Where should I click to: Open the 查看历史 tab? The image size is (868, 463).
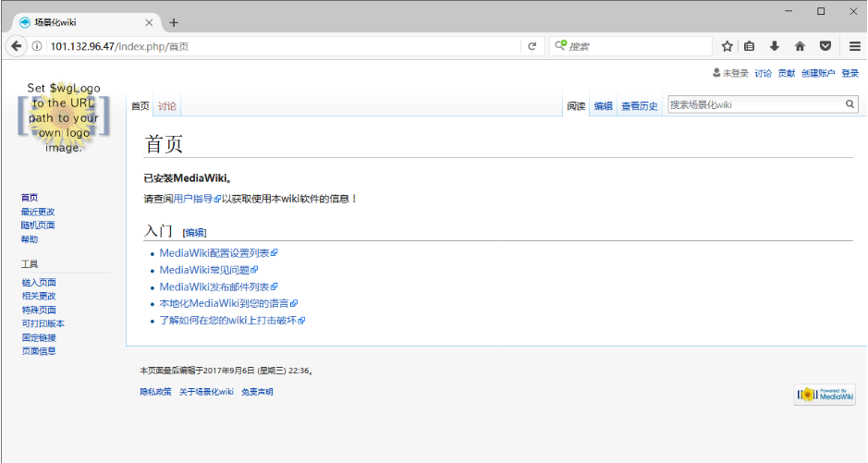coord(640,105)
